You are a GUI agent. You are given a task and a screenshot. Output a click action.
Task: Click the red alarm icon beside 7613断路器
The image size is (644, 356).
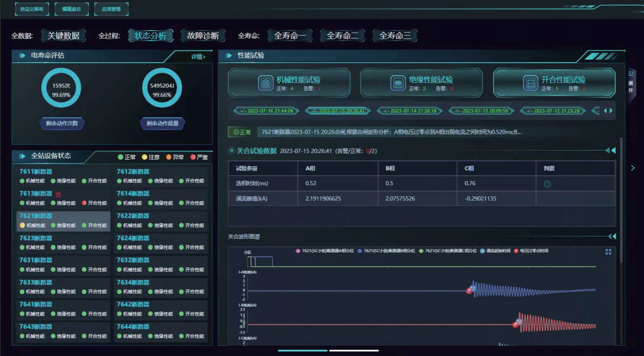(x=58, y=194)
